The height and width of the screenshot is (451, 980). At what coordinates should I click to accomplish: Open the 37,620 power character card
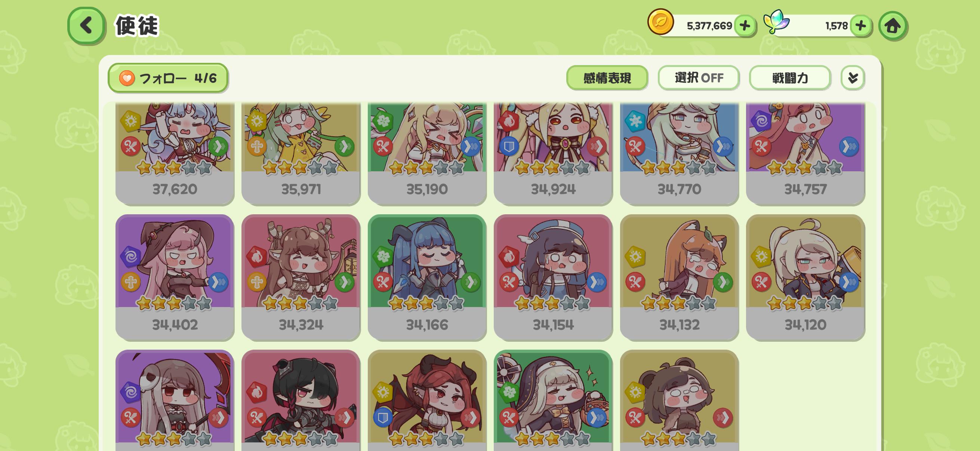(175, 153)
